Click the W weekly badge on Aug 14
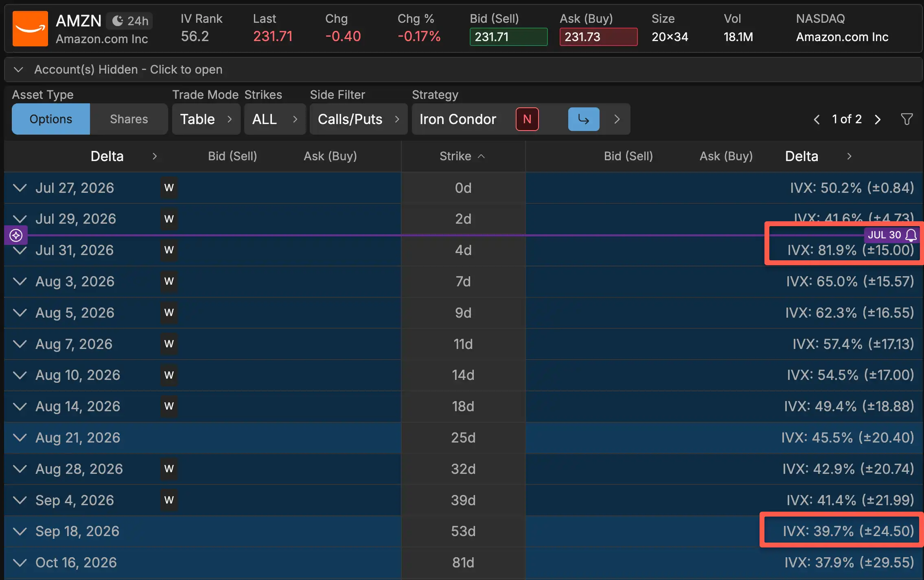This screenshot has height=580, width=924. pos(169,406)
